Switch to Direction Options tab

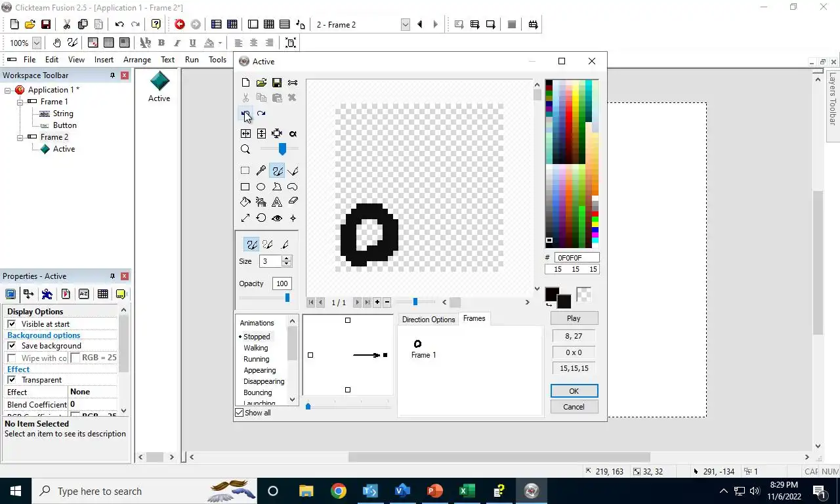coord(429,320)
